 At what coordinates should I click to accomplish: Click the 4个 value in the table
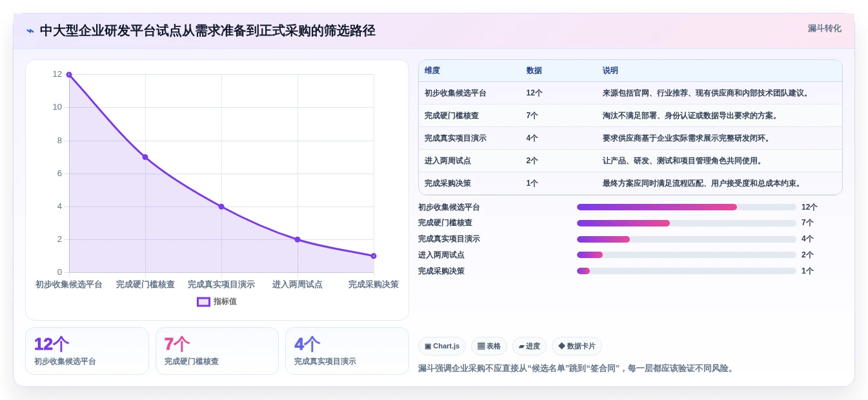[x=532, y=138]
